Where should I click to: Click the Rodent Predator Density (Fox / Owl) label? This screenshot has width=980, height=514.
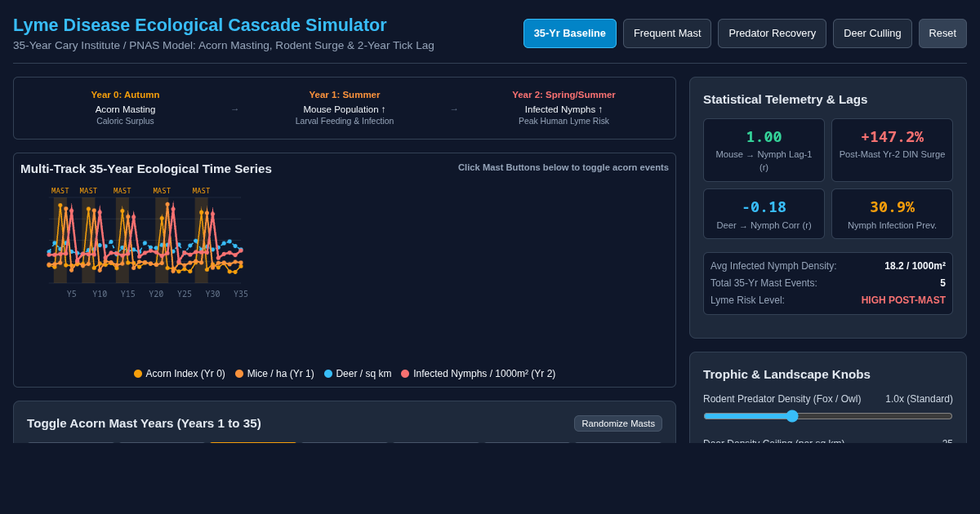tap(782, 399)
